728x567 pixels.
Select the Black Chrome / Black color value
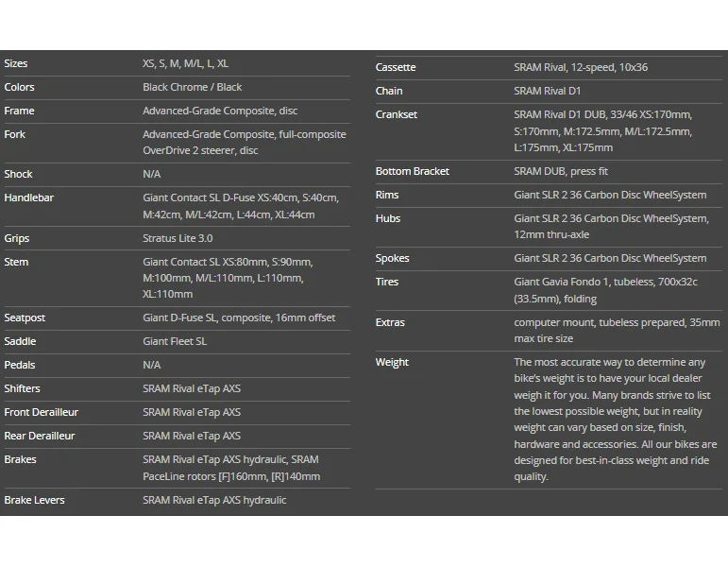coord(192,87)
